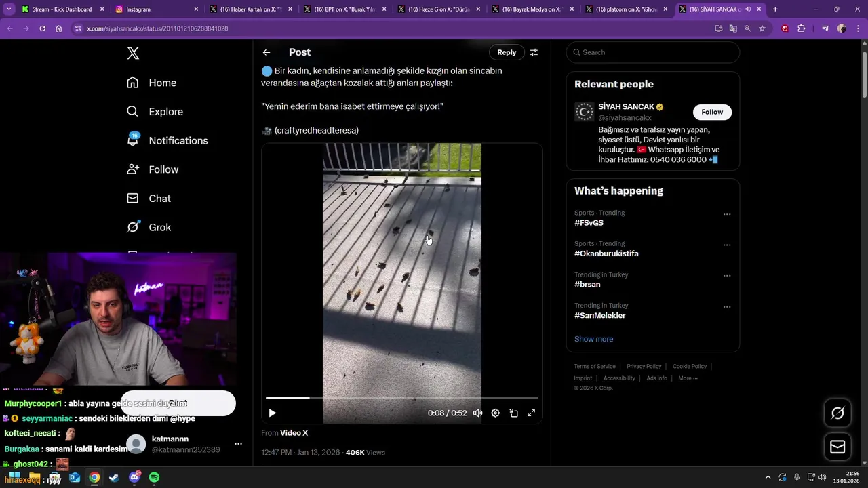
Task: Switch to the Stream - Kick Dashboard tab
Action: 62,9
